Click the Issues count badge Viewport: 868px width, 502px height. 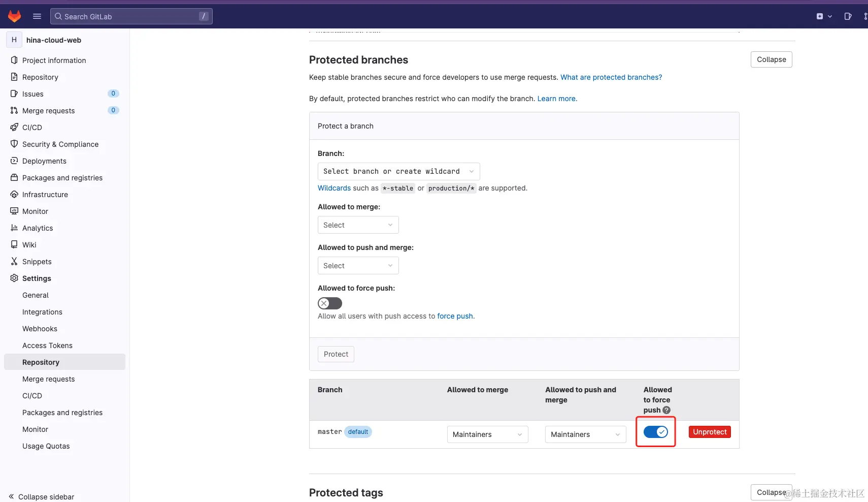click(x=113, y=93)
